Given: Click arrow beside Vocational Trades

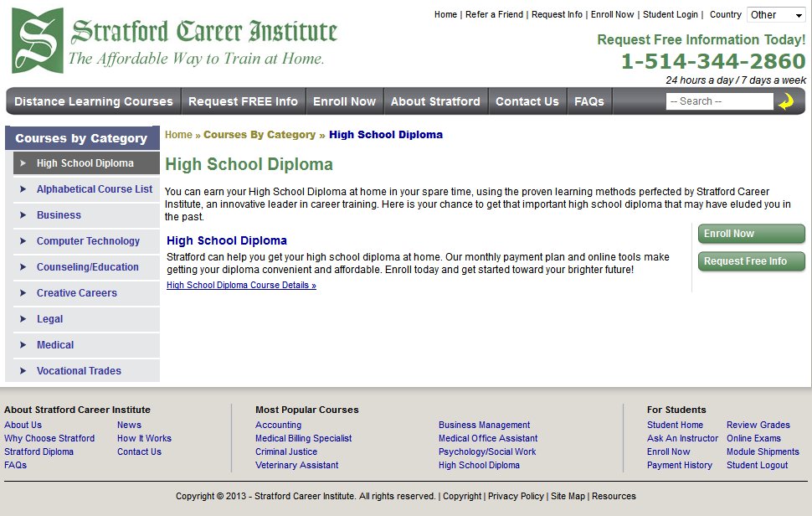Looking at the screenshot, I should click(x=23, y=371).
